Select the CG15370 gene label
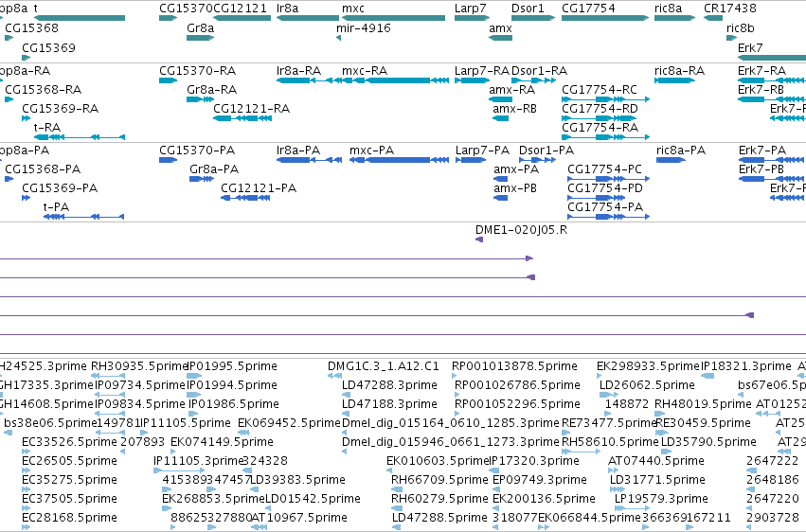Image resolution: width=806 pixels, height=532 pixels. tap(186, 9)
